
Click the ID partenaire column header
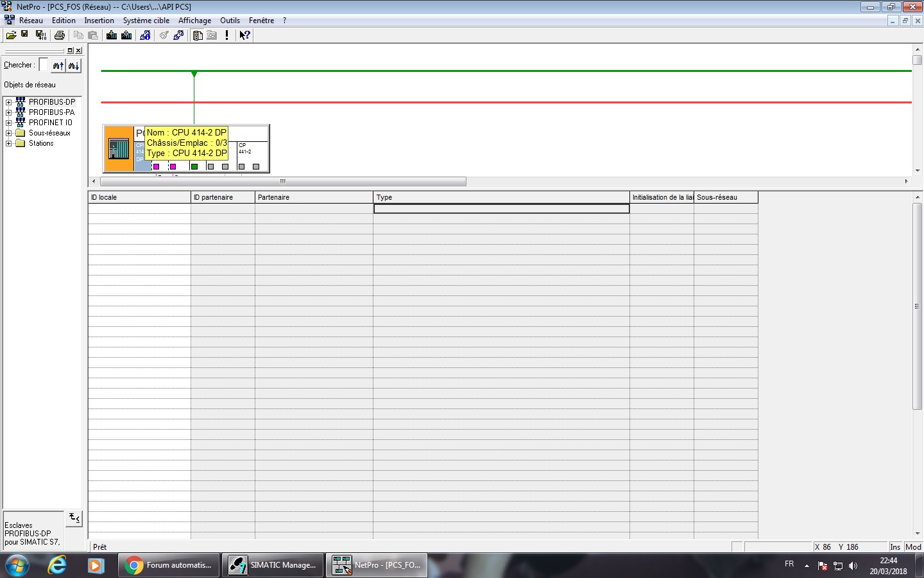pos(223,197)
